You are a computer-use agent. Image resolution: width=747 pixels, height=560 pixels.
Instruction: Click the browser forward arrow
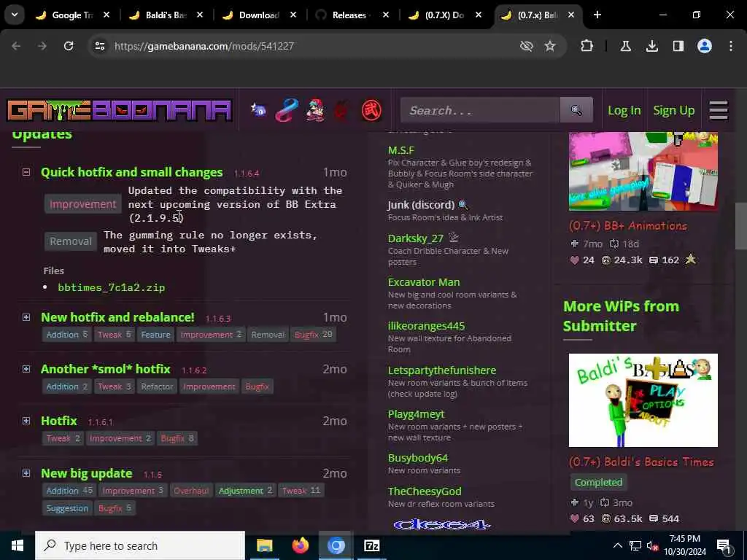[42, 46]
